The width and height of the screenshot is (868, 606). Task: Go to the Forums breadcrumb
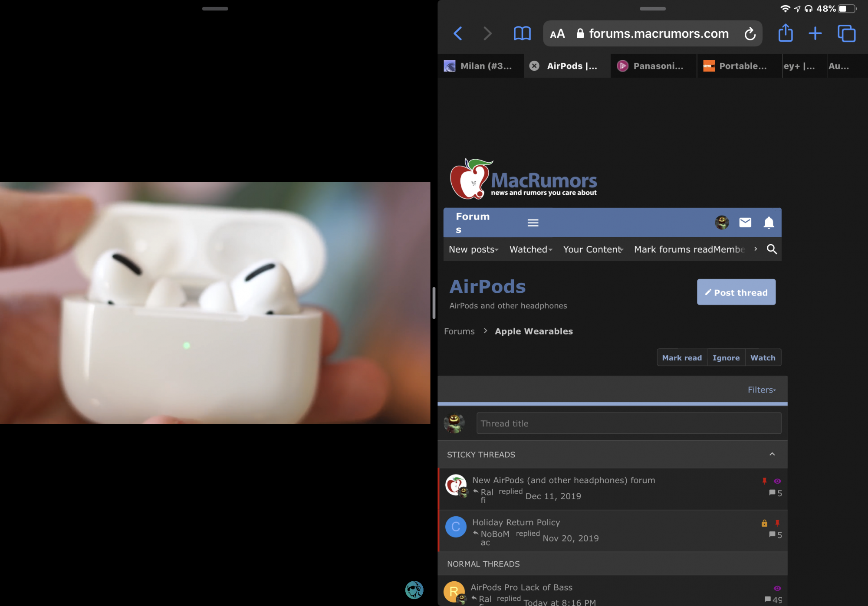[x=459, y=331]
